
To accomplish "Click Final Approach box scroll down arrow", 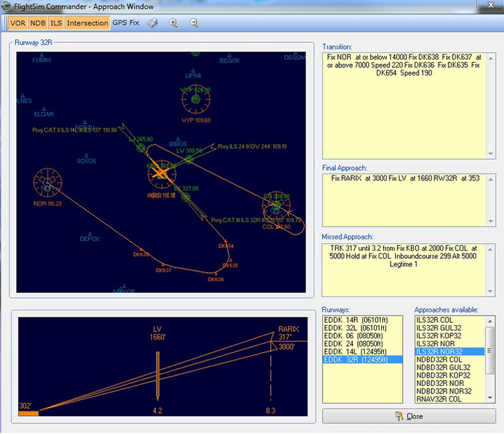I will click(491, 221).
